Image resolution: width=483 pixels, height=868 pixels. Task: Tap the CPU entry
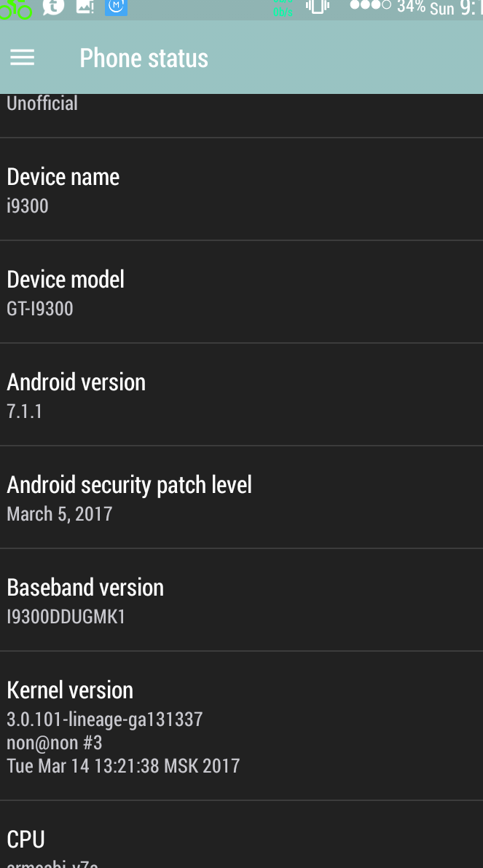pyautogui.click(x=242, y=835)
